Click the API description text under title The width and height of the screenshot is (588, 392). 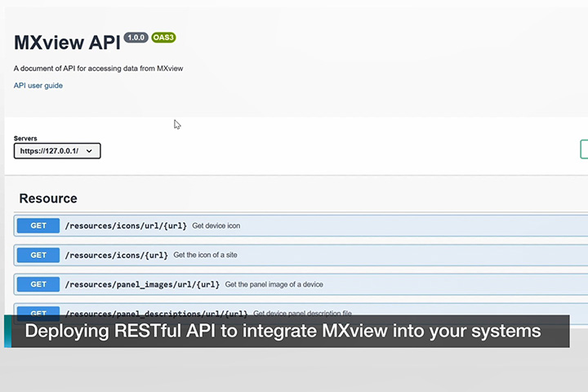click(x=98, y=69)
